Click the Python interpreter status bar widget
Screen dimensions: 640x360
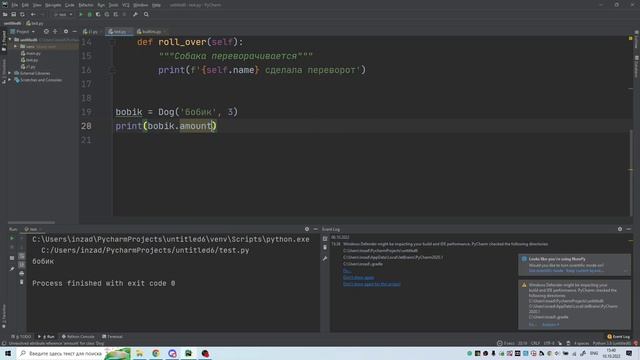(611, 343)
